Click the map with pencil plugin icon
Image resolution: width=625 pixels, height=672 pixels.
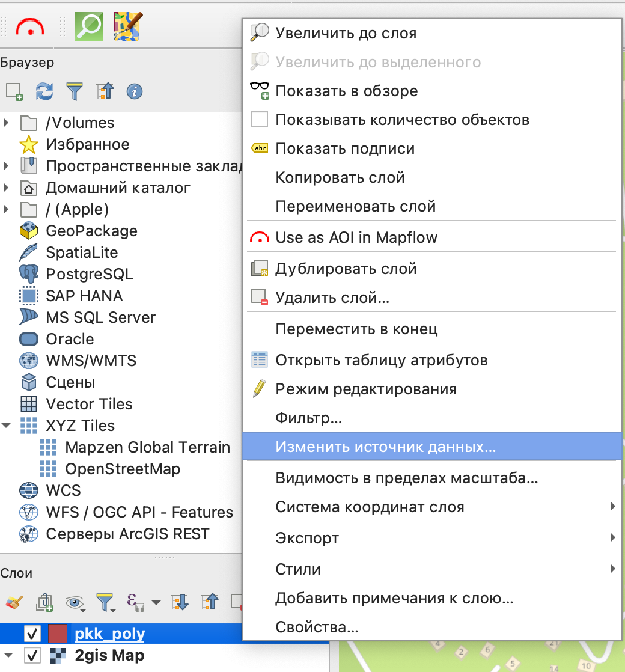(x=128, y=26)
